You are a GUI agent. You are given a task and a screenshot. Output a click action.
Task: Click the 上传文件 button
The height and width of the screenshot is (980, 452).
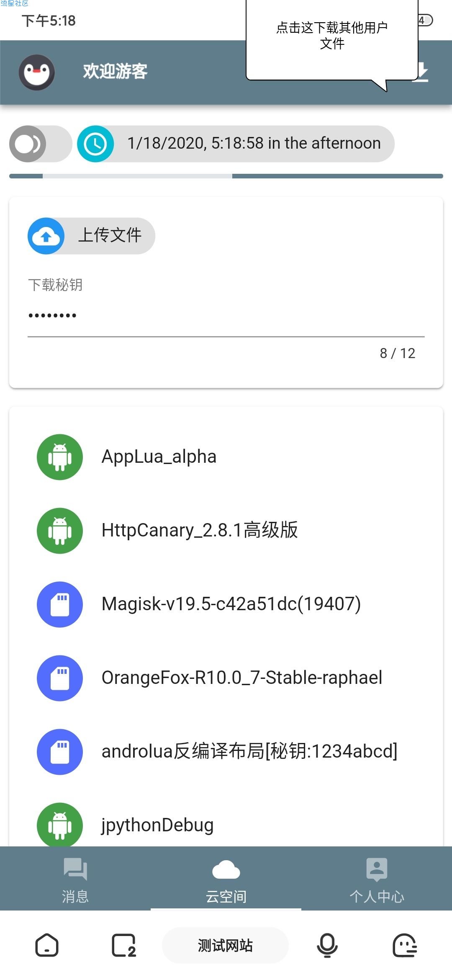(x=91, y=236)
